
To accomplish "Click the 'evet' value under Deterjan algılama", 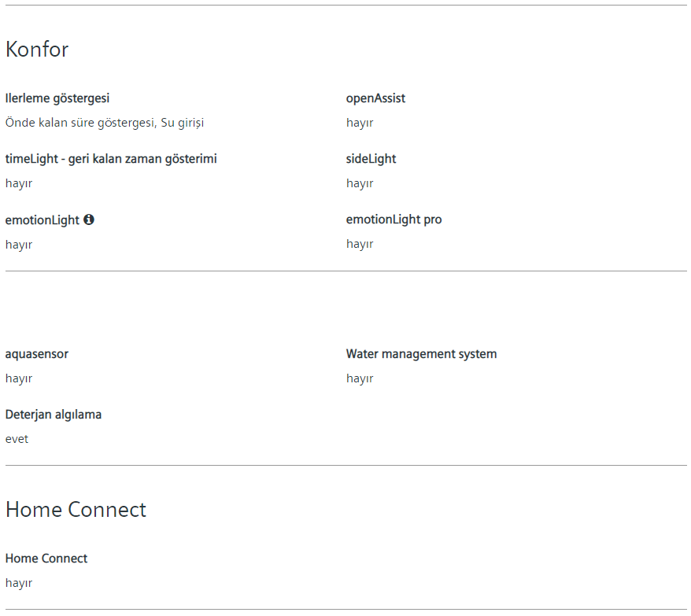I will [17, 439].
